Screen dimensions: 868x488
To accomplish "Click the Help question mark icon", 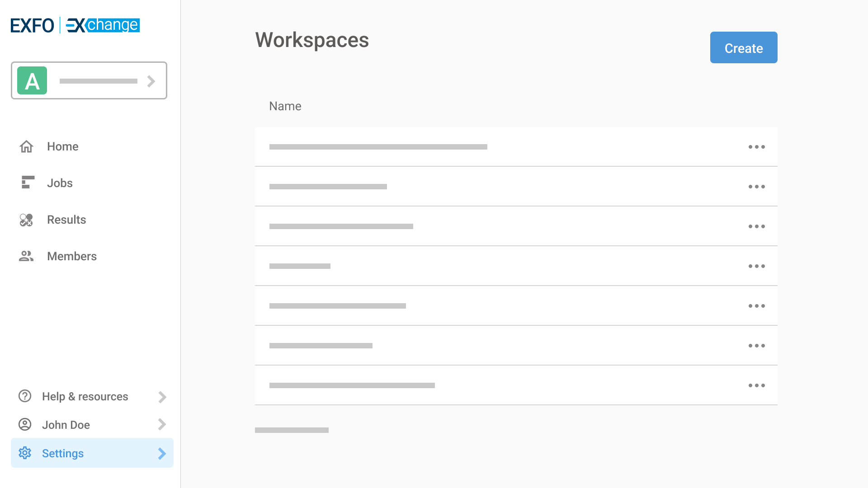I will (25, 396).
